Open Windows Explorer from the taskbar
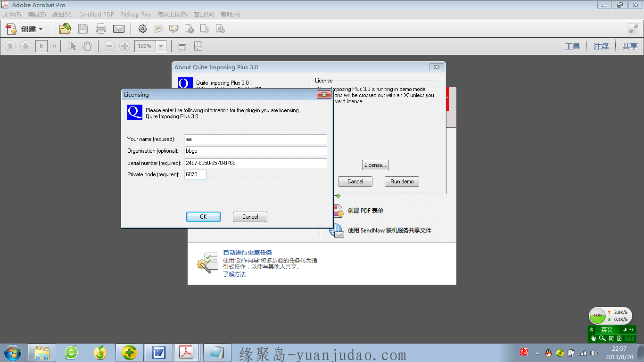 point(42,353)
